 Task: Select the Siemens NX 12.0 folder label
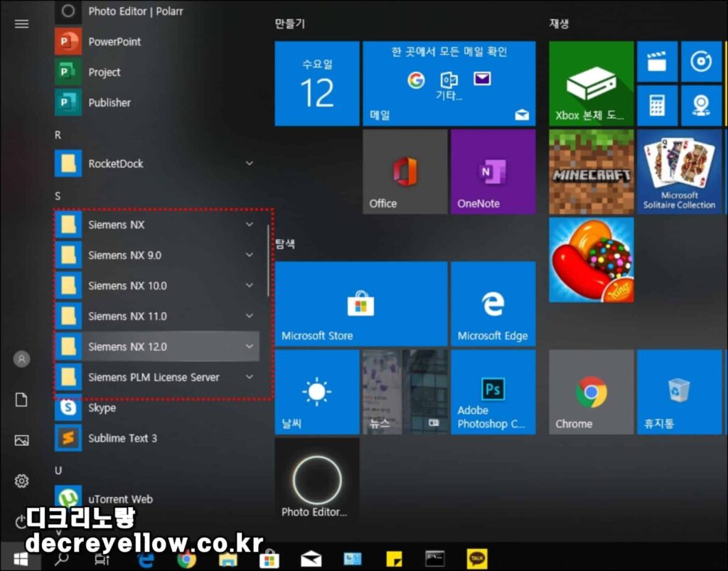[x=127, y=347]
